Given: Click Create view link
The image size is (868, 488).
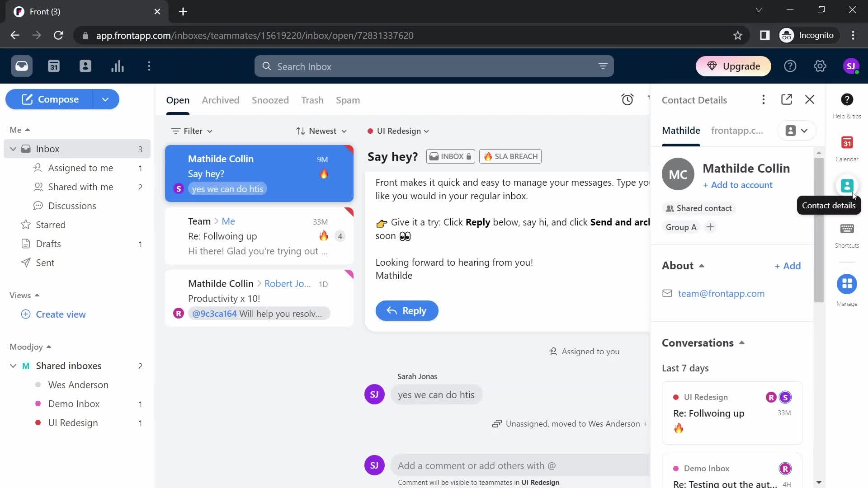Looking at the screenshot, I should pos(53,314).
